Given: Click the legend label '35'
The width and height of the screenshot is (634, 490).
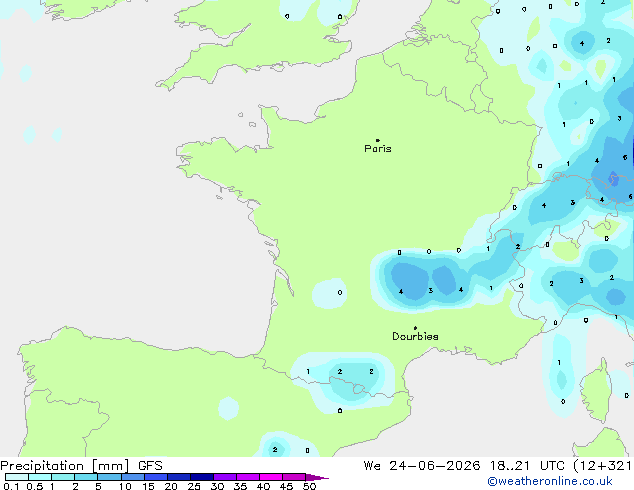Looking at the screenshot, I should 240,486.
